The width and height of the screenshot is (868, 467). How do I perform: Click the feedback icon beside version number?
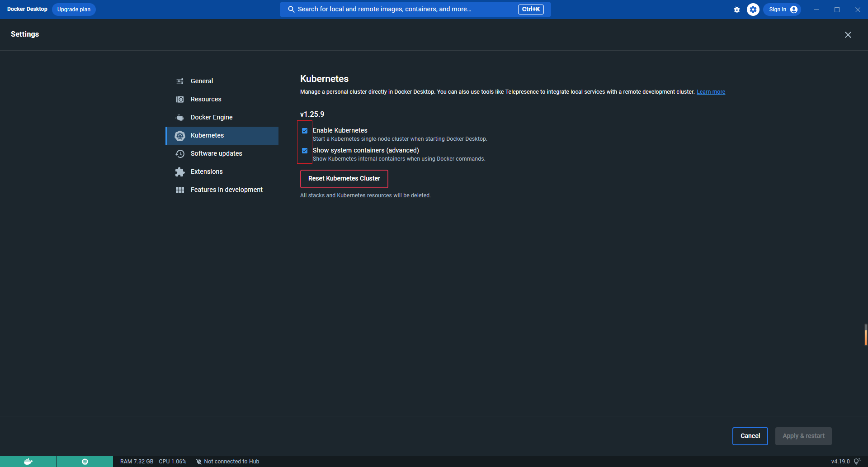coord(857,462)
